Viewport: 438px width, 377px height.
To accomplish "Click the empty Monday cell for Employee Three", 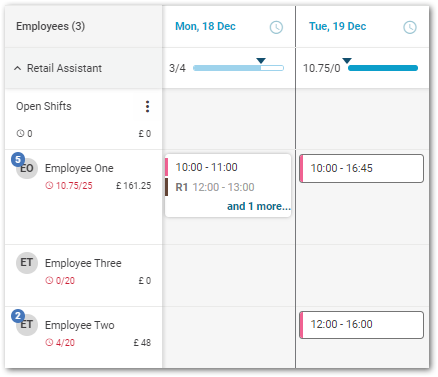I will coord(229,275).
